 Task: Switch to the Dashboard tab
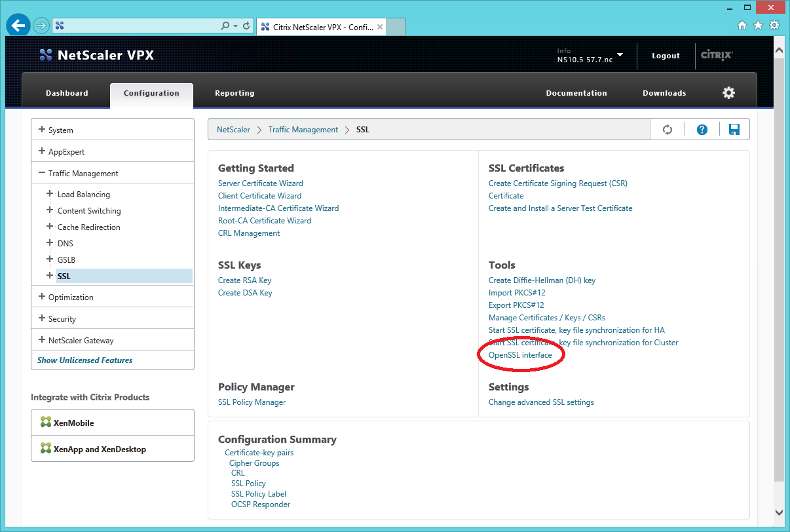(67, 93)
